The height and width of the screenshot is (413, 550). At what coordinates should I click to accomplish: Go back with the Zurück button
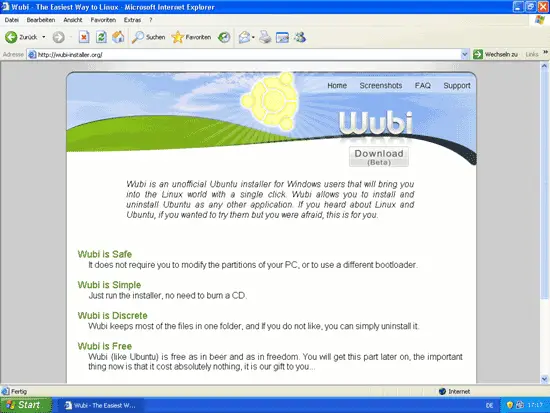point(21,37)
